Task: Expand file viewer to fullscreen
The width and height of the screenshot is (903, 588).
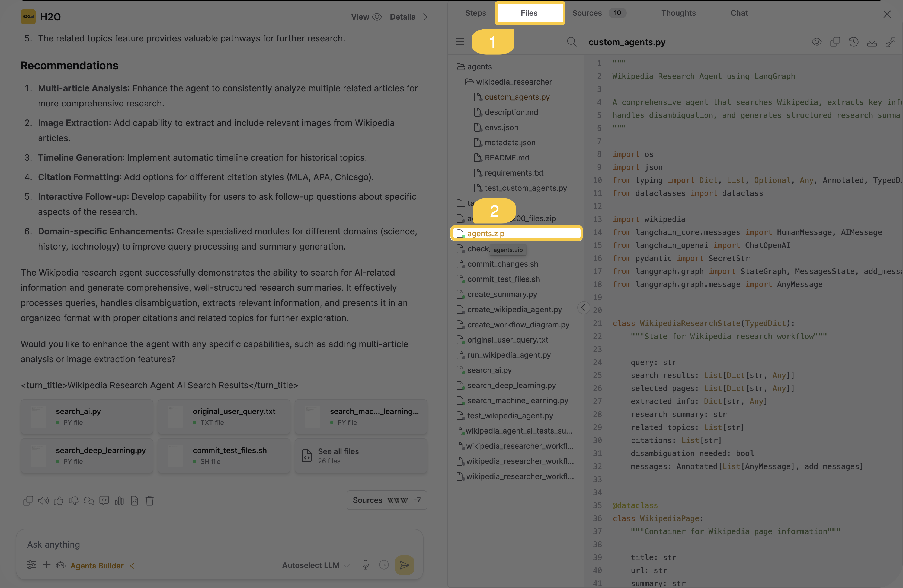Action: pos(890,42)
